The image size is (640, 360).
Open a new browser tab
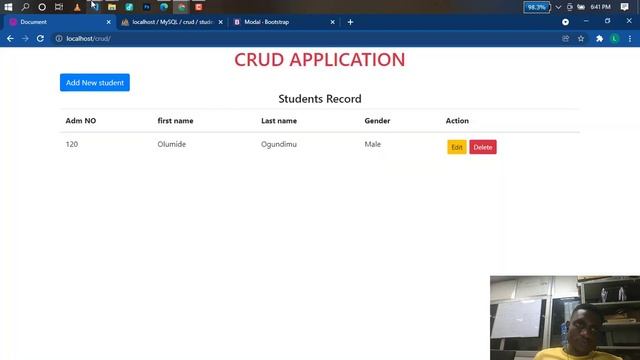pyautogui.click(x=350, y=22)
